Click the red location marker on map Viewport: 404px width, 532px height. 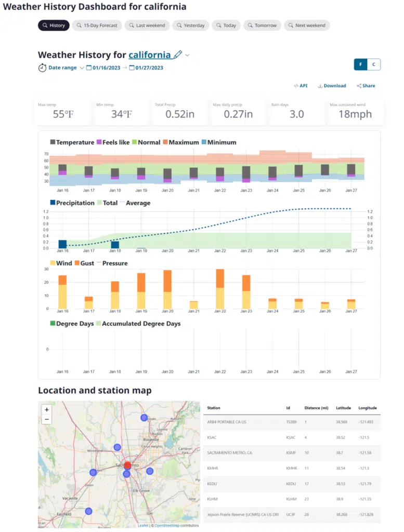point(127,465)
